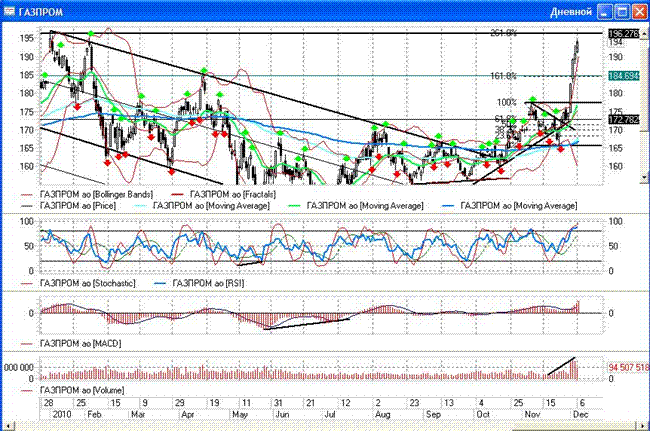Click the Nov month label on time axis
Screen dimensions: 650x431
click(x=532, y=414)
